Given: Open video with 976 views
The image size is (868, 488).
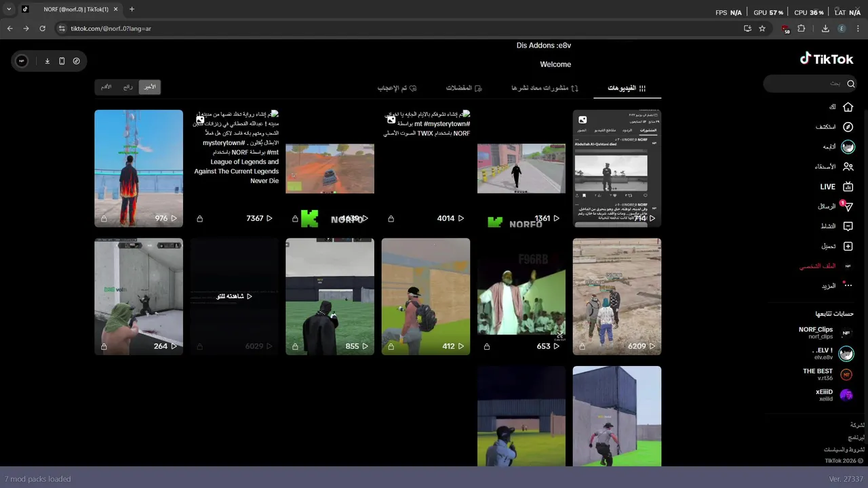Looking at the screenshot, I should point(138,168).
